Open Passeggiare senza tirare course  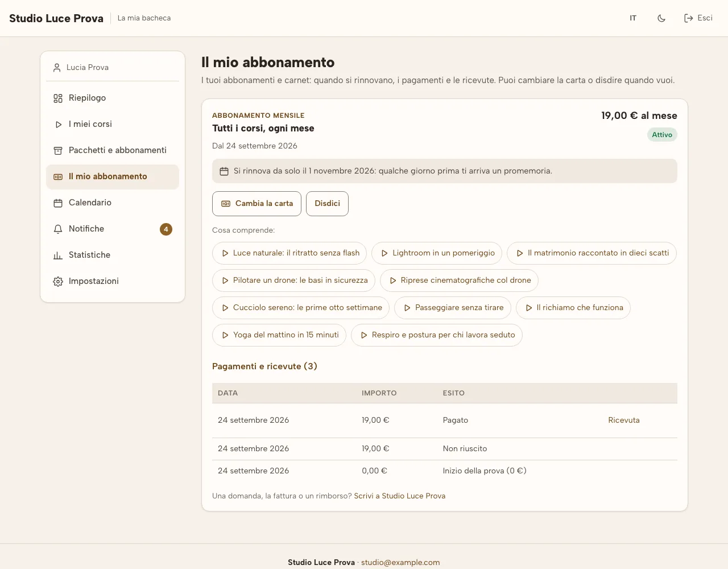point(453,308)
